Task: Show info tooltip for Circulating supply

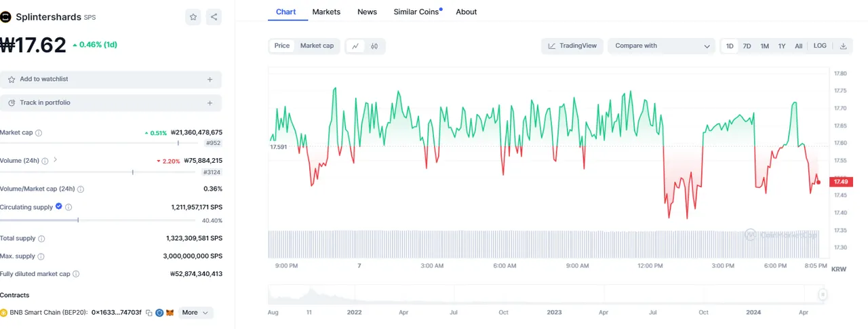Action: click(68, 207)
